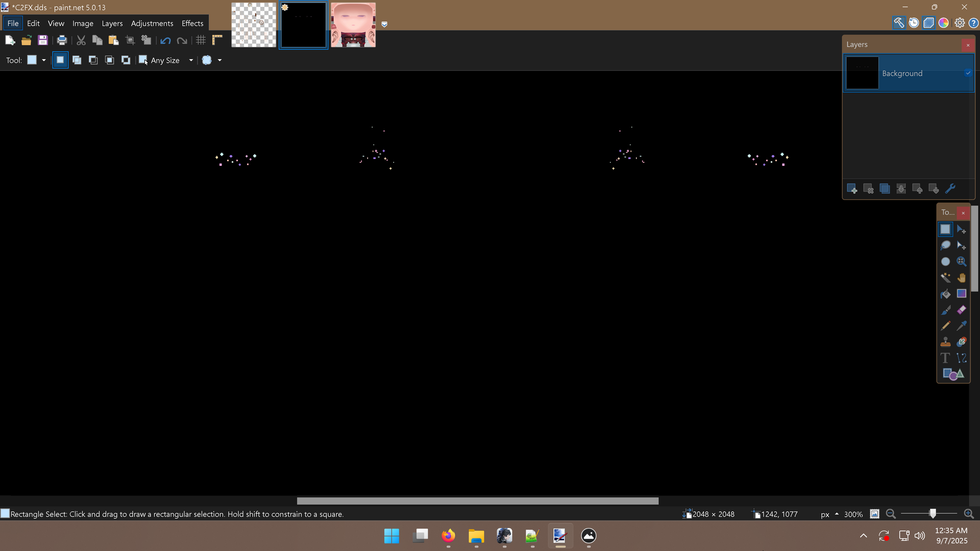Click the zoom level slider handle
980x551 pixels.
(x=933, y=514)
